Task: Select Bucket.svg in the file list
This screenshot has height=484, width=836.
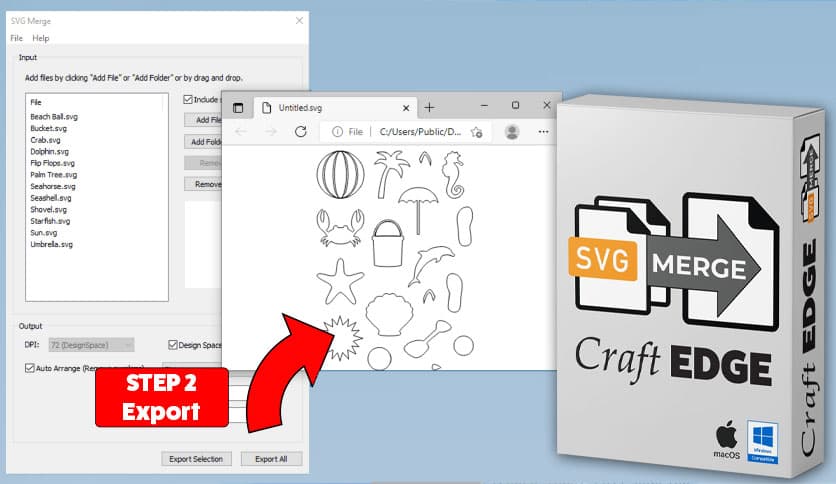Action: (x=49, y=128)
